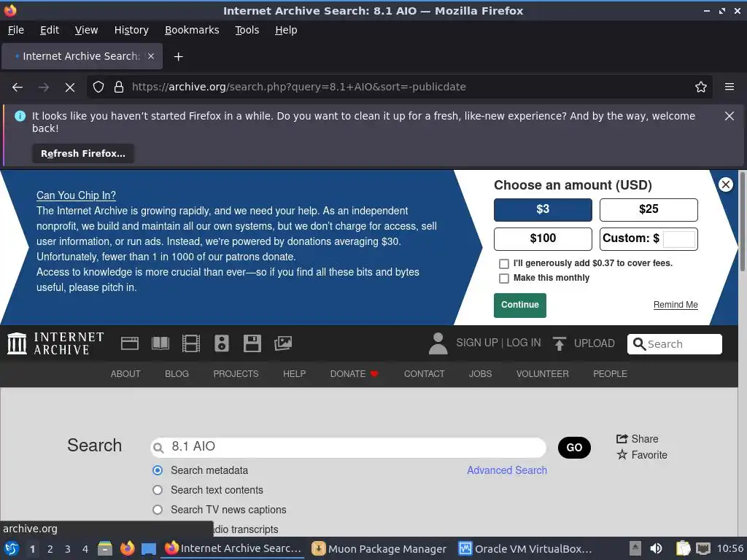This screenshot has width=747, height=560.
Task: Open the Advanced Search link
Action: [x=507, y=470]
